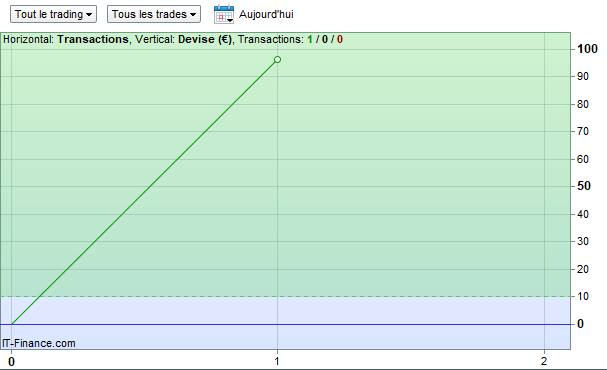Click the '70' value on vertical axis

(583, 132)
